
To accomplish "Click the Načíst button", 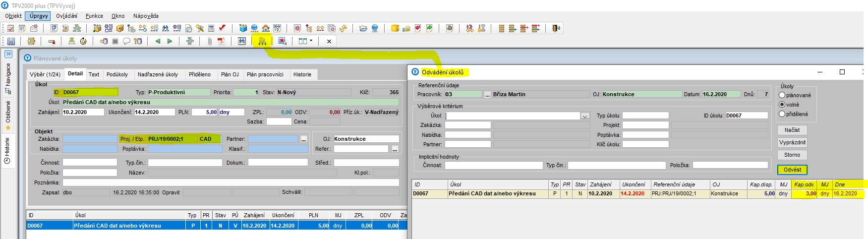I will click(792, 130).
